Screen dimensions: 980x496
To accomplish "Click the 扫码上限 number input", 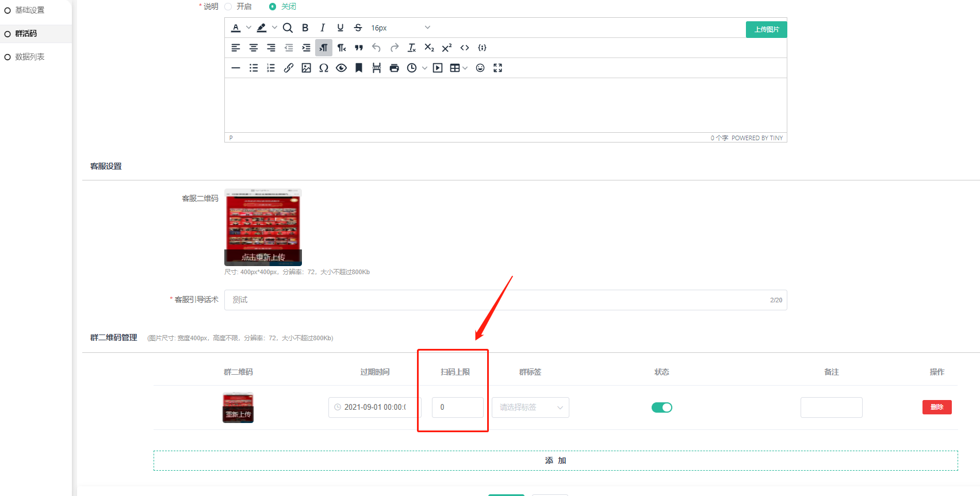I will 458,407.
